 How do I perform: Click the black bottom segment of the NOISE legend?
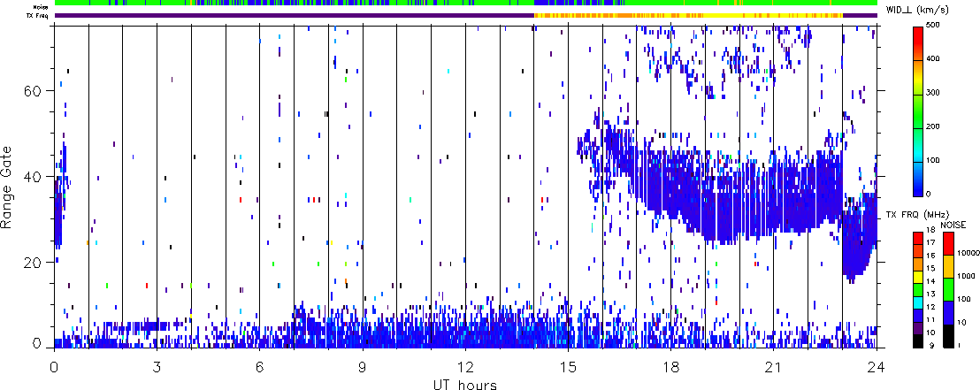click(x=945, y=336)
